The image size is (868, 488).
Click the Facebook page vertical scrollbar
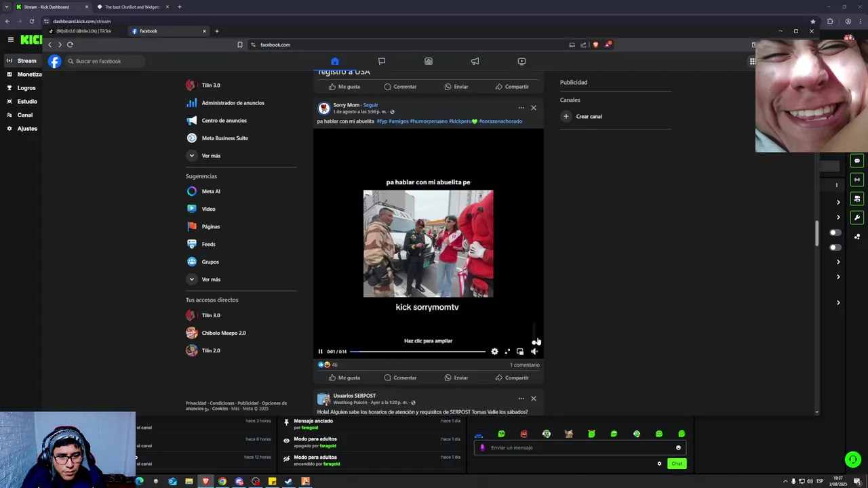click(816, 234)
